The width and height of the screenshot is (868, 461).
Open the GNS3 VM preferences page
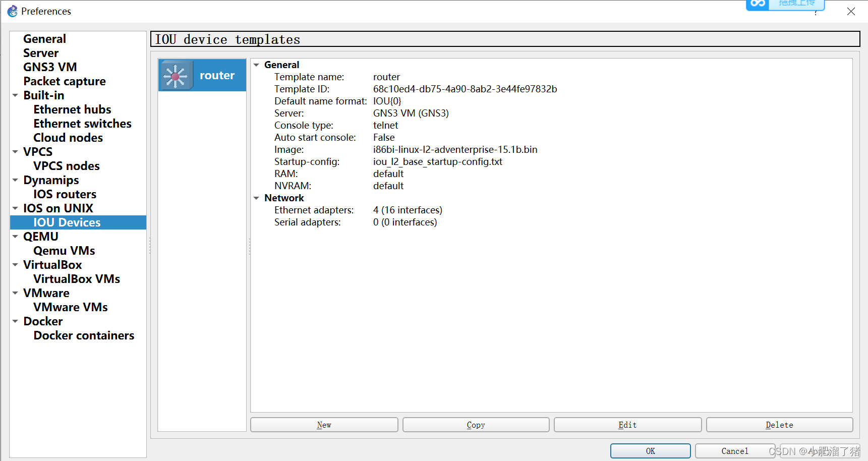coord(50,67)
